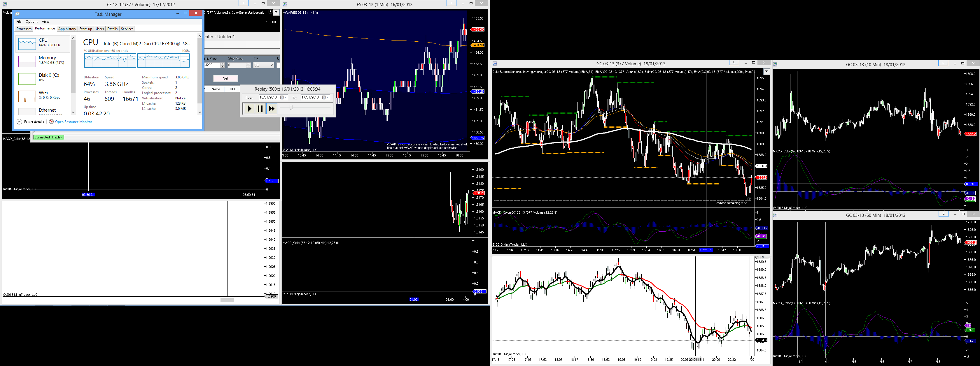Click the GC 03-13 (60 Min) window icon
The width and height of the screenshot is (980, 366).
[x=775, y=215]
